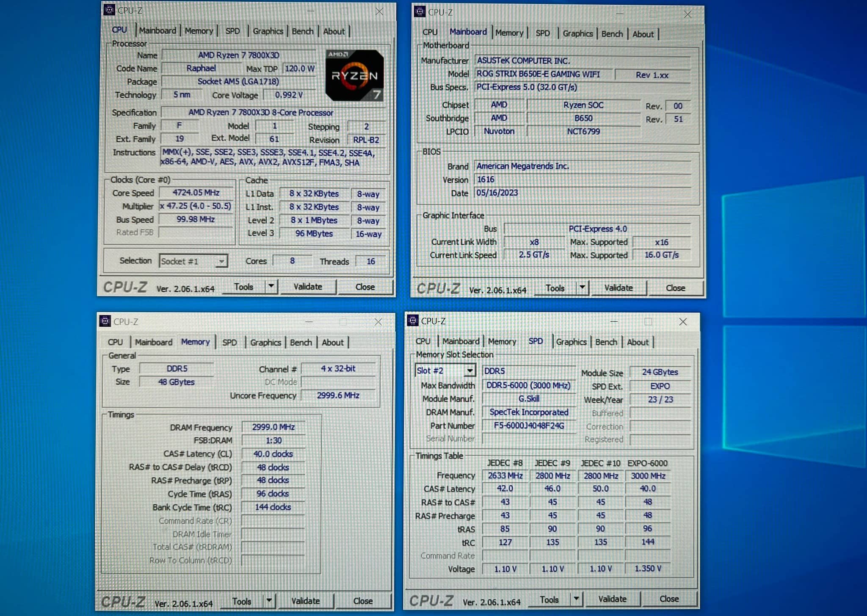
Task: Click the Level 3 cache 96 MBytes value
Action: (314, 233)
